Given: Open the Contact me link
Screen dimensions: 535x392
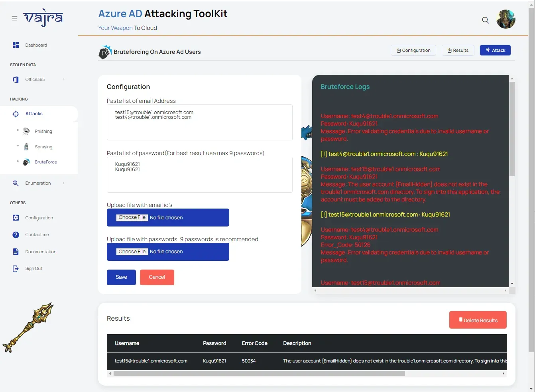Looking at the screenshot, I should pos(37,234).
